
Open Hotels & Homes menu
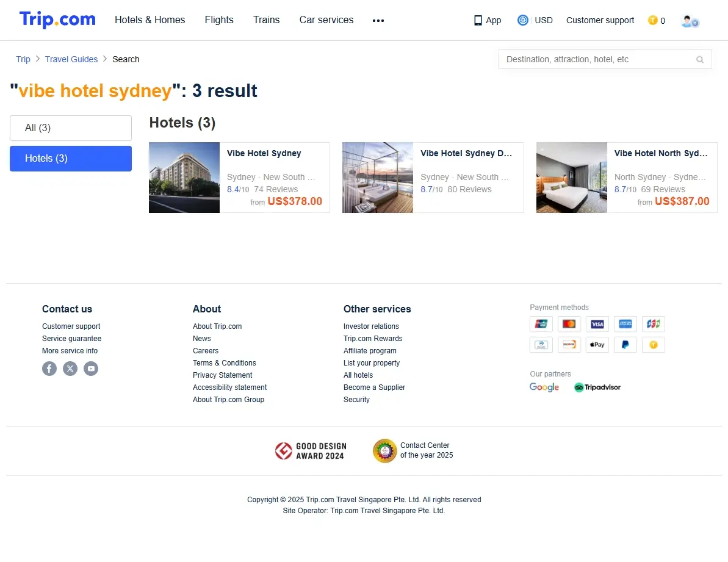pos(150,20)
